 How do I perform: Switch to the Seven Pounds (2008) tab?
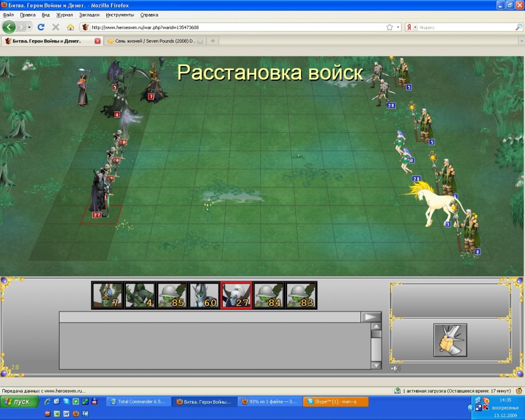pos(154,41)
